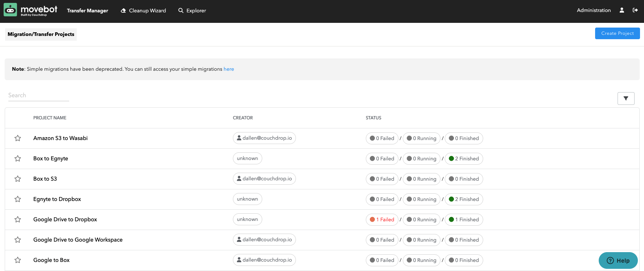Screen dimensions: 644x271
Task: Go to Explorer in navigation bar
Action: pos(192,11)
